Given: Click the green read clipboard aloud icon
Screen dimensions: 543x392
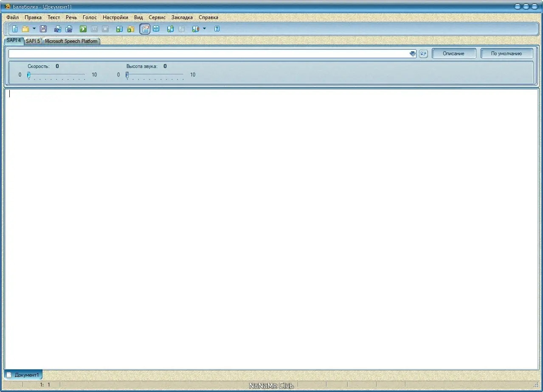Looking at the screenshot, I should tap(120, 29).
